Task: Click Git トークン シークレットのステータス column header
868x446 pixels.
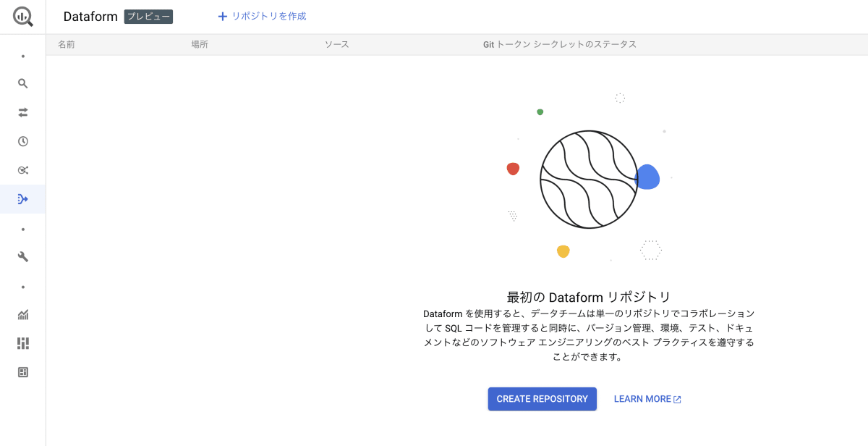Action: (560, 44)
